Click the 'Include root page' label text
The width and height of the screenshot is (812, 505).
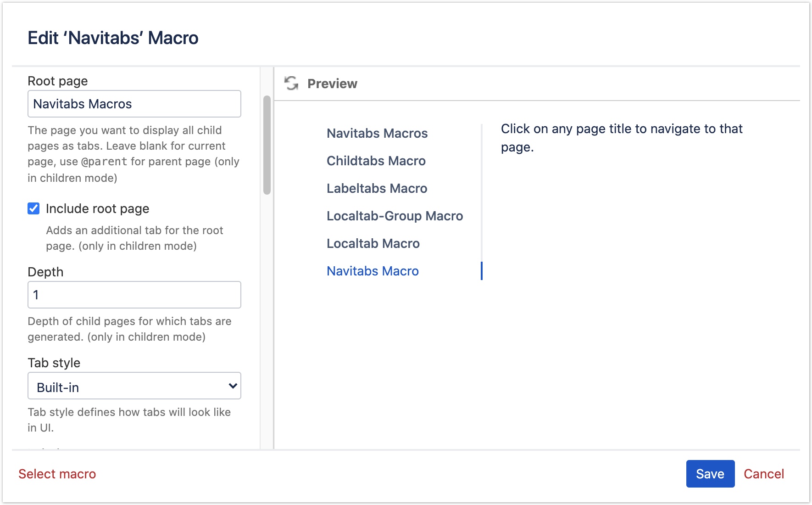97,209
